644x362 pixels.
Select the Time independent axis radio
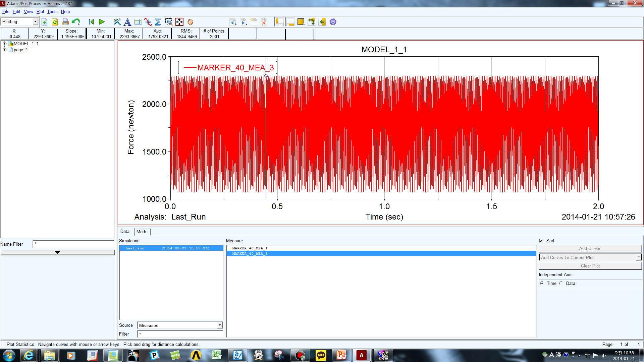(542, 283)
